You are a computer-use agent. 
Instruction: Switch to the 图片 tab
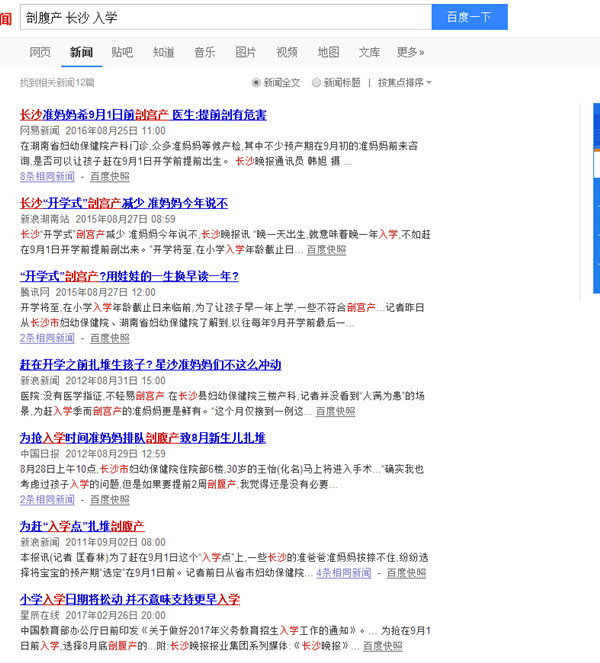point(246,52)
